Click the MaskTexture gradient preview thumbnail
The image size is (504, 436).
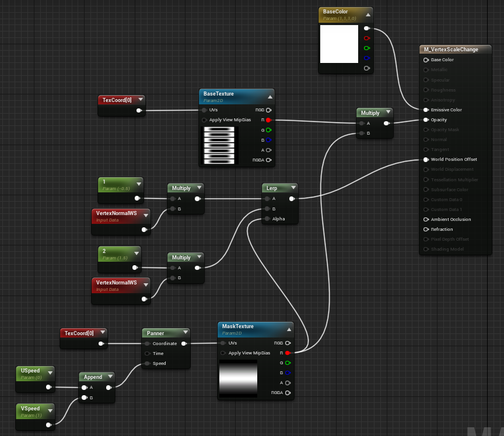click(238, 379)
